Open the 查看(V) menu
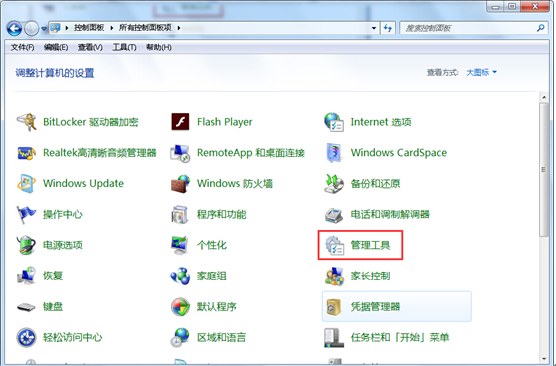The height and width of the screenshot is (366, 556). (x=90, y=47)
